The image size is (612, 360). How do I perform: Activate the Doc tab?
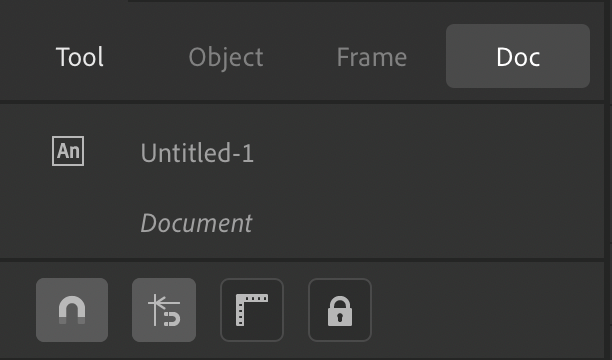click(x=518, y=56)
